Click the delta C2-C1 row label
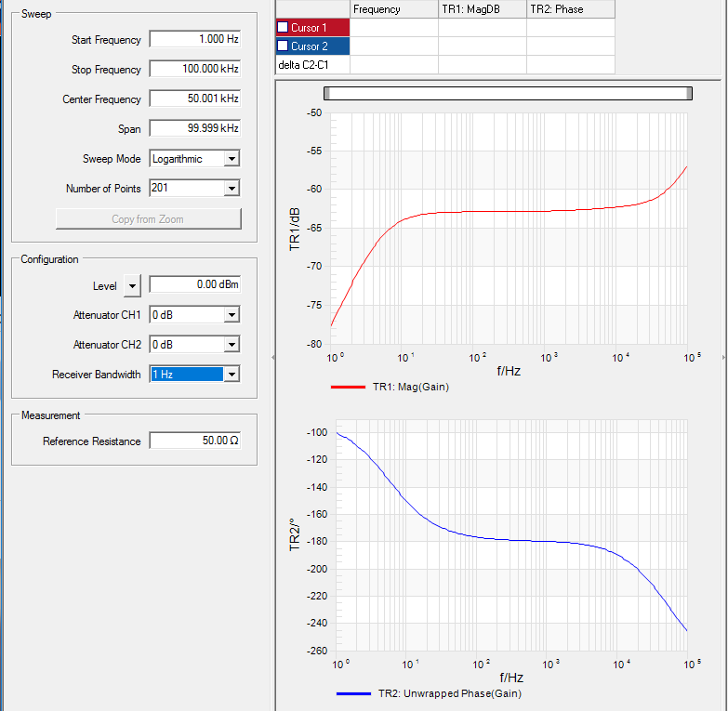The width and height of the screenshot is (728, 711). (303, 65)
